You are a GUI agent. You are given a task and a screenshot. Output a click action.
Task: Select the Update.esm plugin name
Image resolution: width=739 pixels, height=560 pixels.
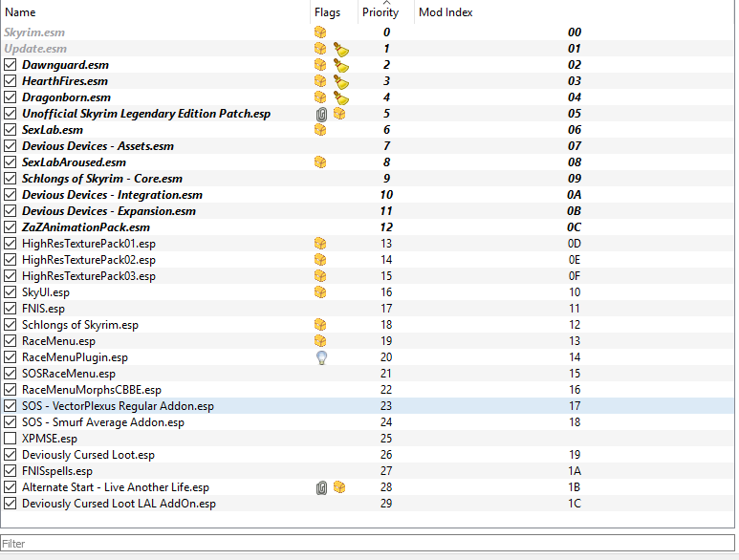coord(35,49)
